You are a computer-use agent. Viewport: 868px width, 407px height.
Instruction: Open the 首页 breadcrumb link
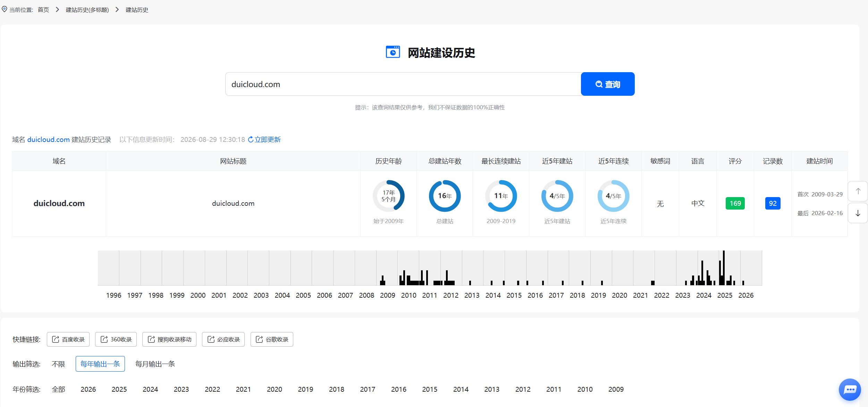43,10
